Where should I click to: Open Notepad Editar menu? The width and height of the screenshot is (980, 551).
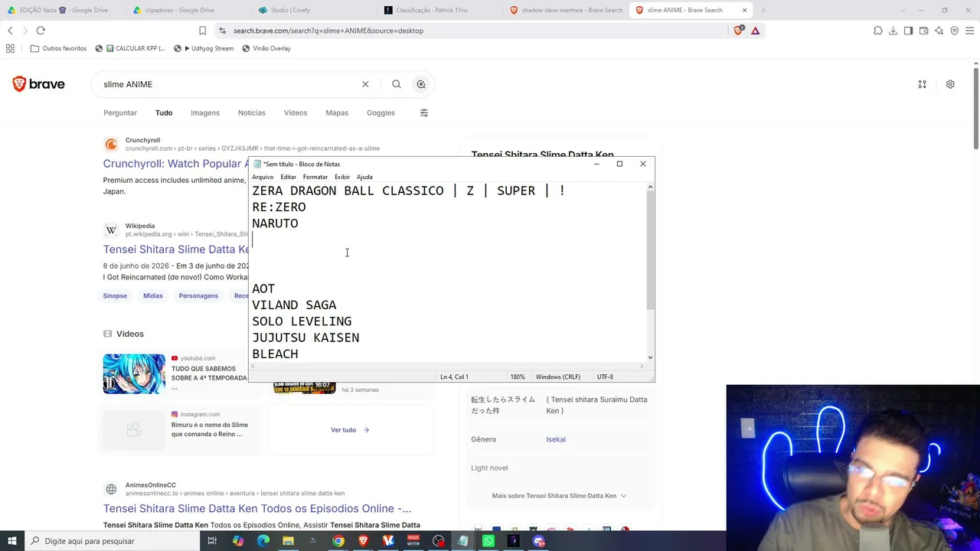(x=288, y=177)
